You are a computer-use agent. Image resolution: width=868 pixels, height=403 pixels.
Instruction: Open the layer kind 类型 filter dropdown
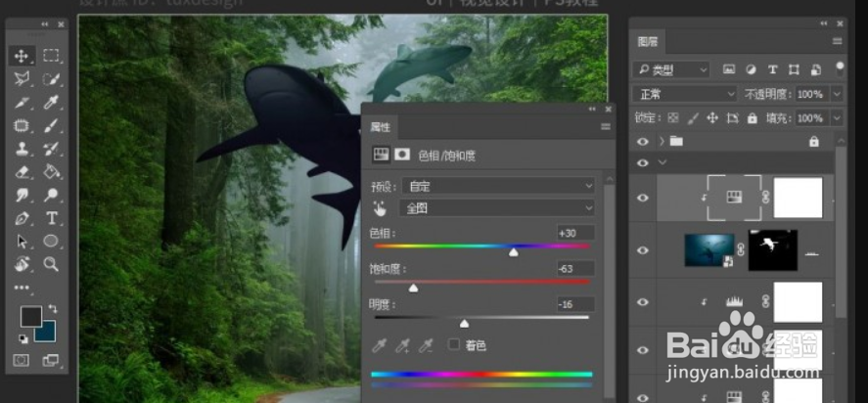[671, 69]
